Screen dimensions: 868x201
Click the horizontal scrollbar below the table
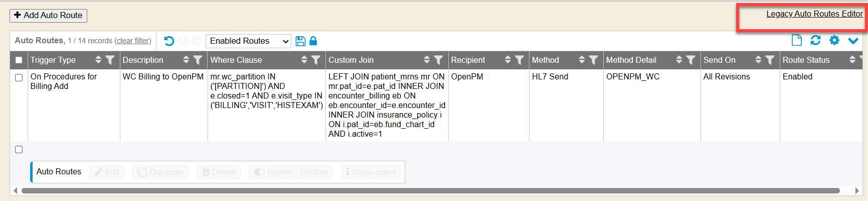430,191
